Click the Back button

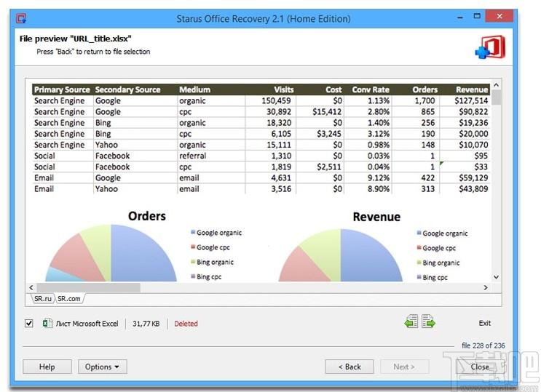click(x=350, y=367)
